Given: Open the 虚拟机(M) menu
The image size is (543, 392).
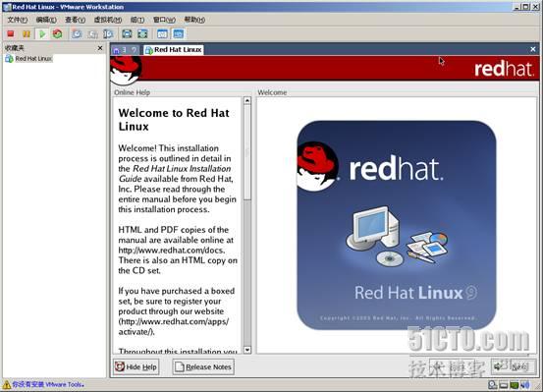Looking at the screenshot, I should (108, 20).
